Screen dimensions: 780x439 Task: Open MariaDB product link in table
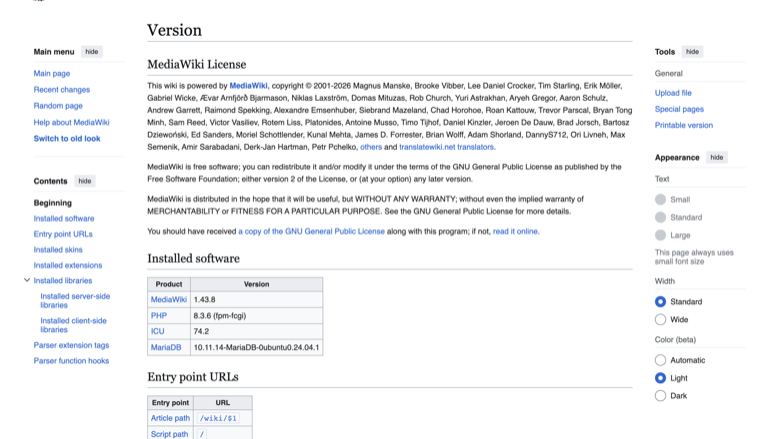pos(166,348)
